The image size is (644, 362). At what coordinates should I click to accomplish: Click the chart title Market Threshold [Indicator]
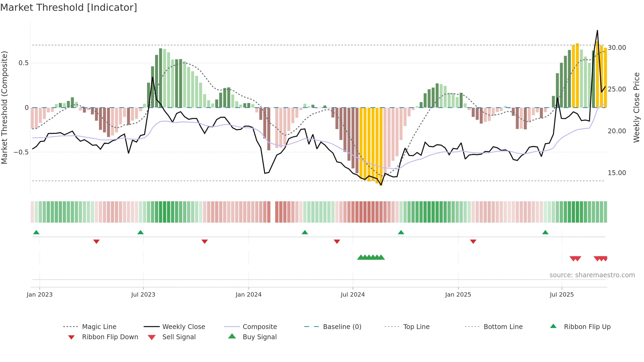coord(69,8)
